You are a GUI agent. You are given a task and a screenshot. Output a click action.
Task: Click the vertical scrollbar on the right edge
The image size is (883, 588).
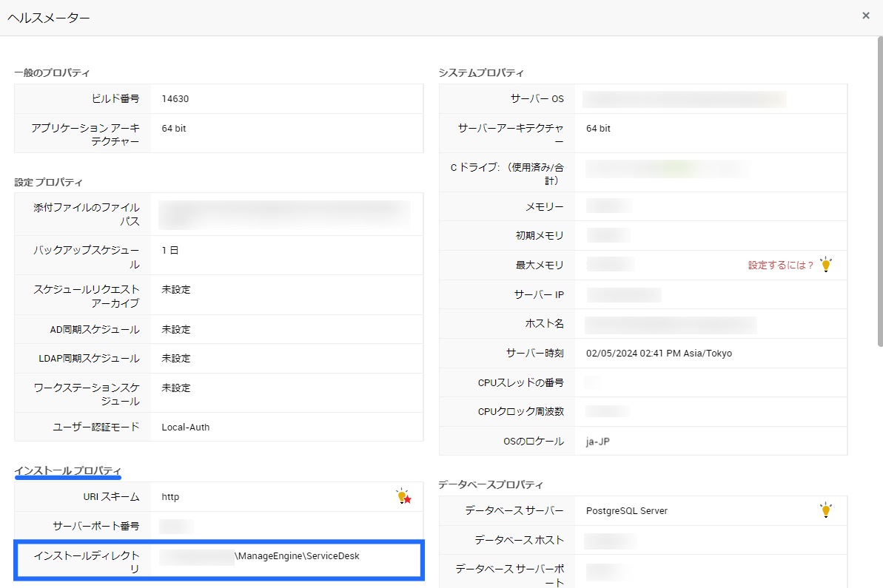(x=879, y=192)
